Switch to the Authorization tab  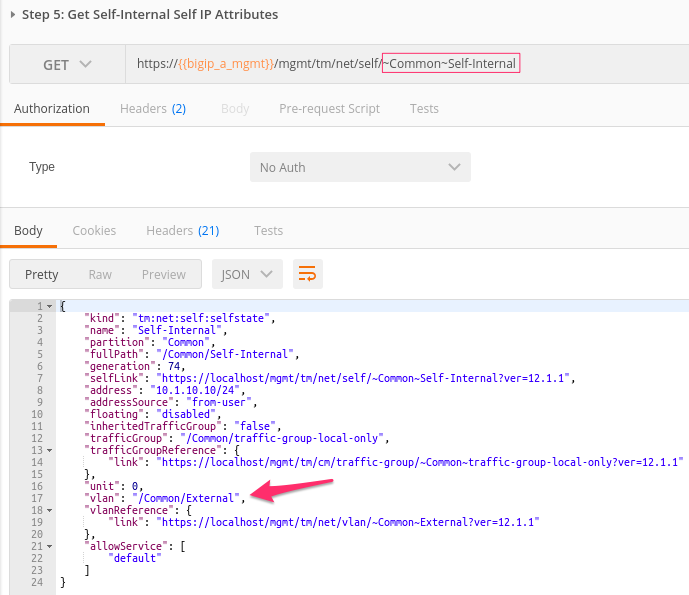click(x=52, y=109)
